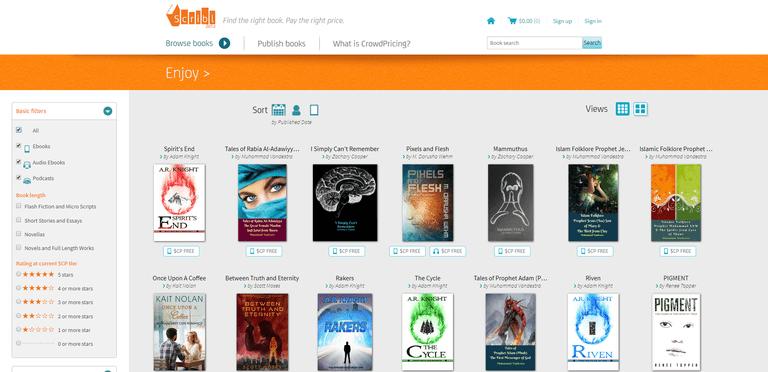The height and width of the screenshot is (372, 768).
Task: Open Mammuthus book cover
Action: 511,203
